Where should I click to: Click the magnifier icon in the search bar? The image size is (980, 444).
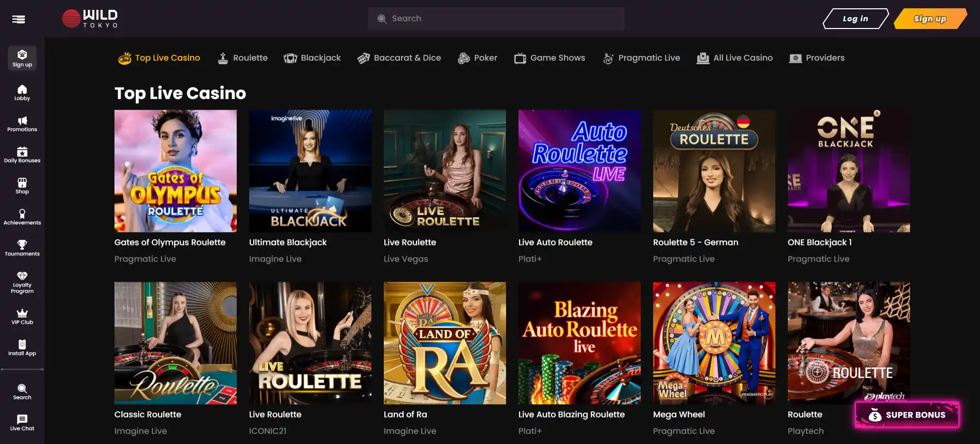click(382, 19)
